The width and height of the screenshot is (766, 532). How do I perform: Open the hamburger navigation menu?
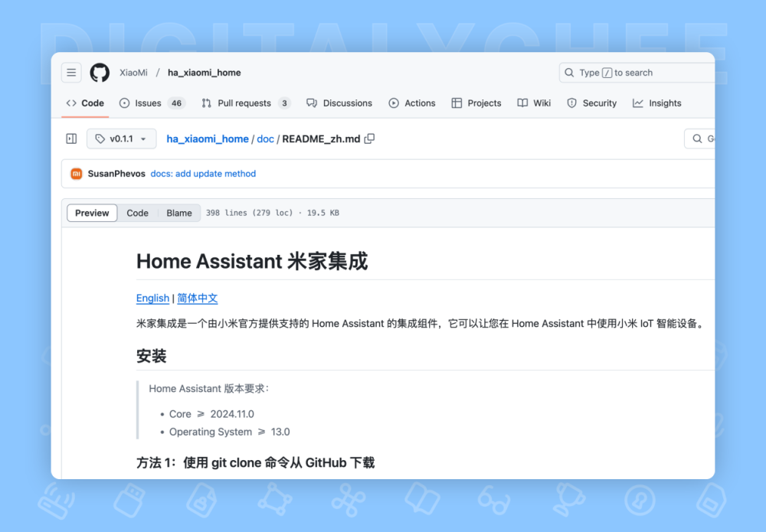click(71, 73)
